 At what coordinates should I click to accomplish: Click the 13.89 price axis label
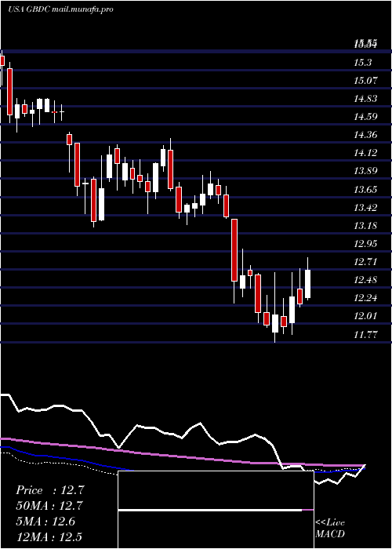pyautogui.click(x=366, y=171)
